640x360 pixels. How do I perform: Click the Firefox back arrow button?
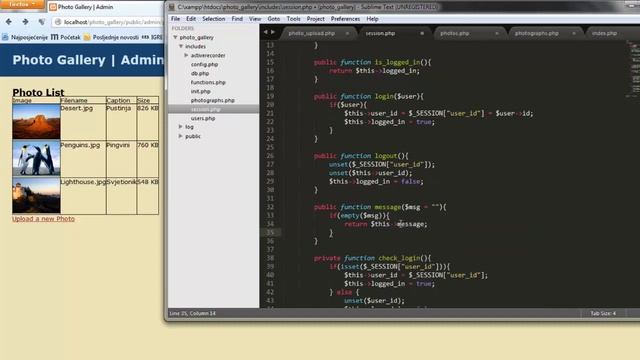point(9,22)
